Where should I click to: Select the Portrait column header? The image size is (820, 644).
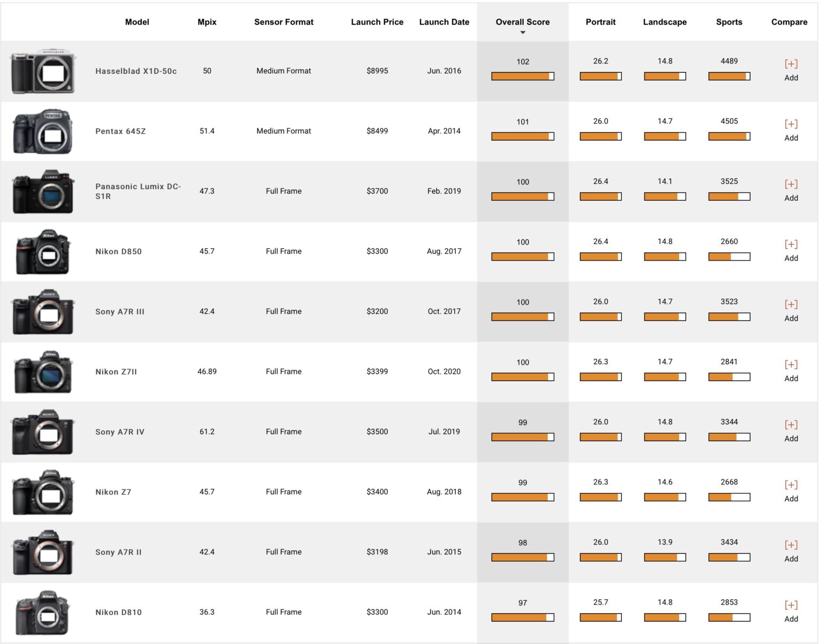(x=601, y=22)
